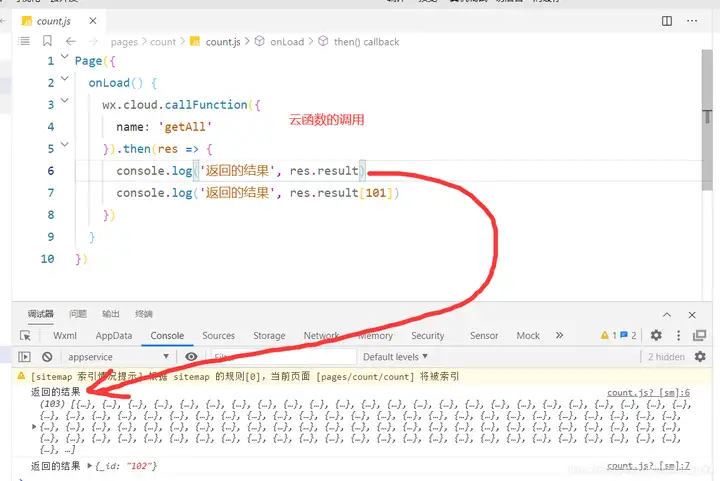Open the Default levels dropdown

pos(395,357)
